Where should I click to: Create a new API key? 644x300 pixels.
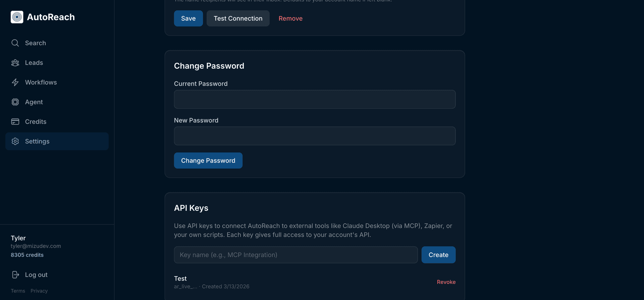(438, 255)
